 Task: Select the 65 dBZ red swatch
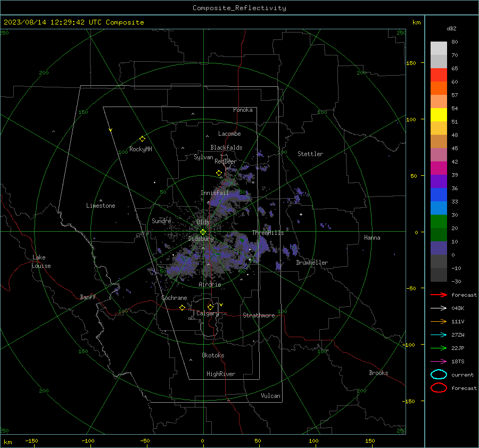coord(439,75)
